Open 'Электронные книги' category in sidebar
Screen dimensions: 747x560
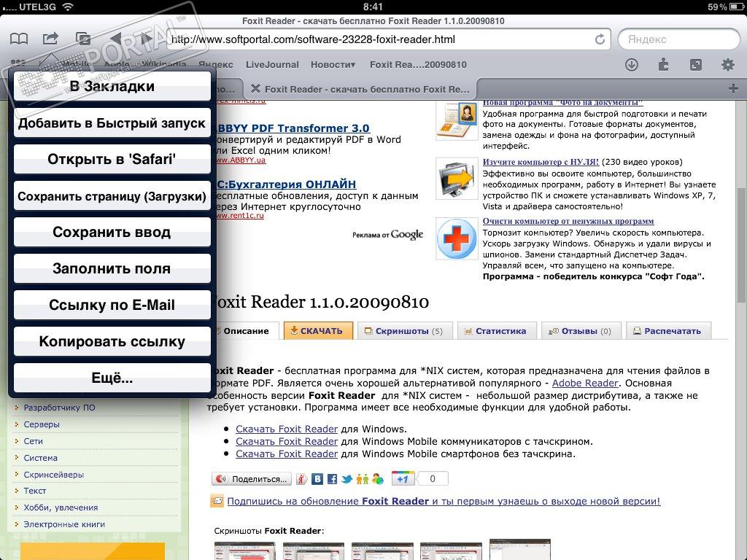(64, 524)
